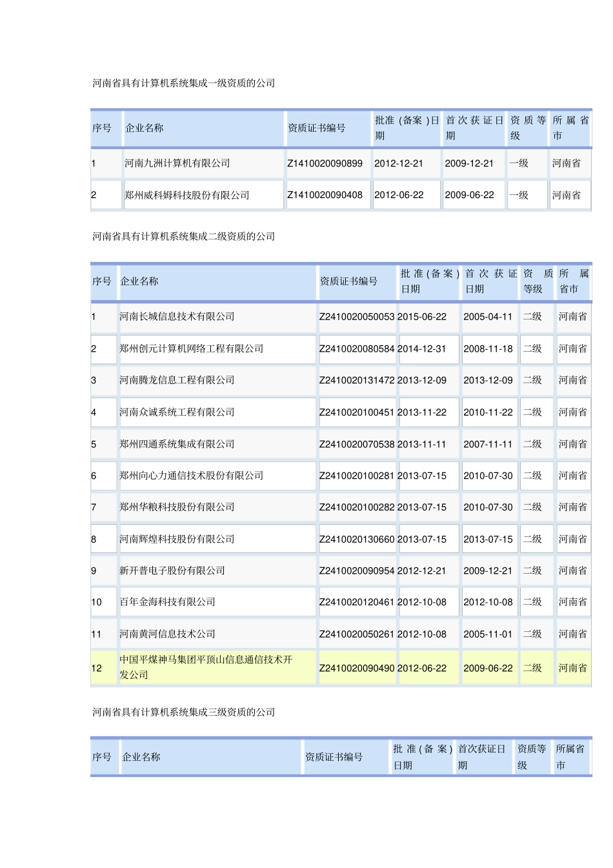
Task: Select certificate number Z2410020050261
Action: (357, 634)
